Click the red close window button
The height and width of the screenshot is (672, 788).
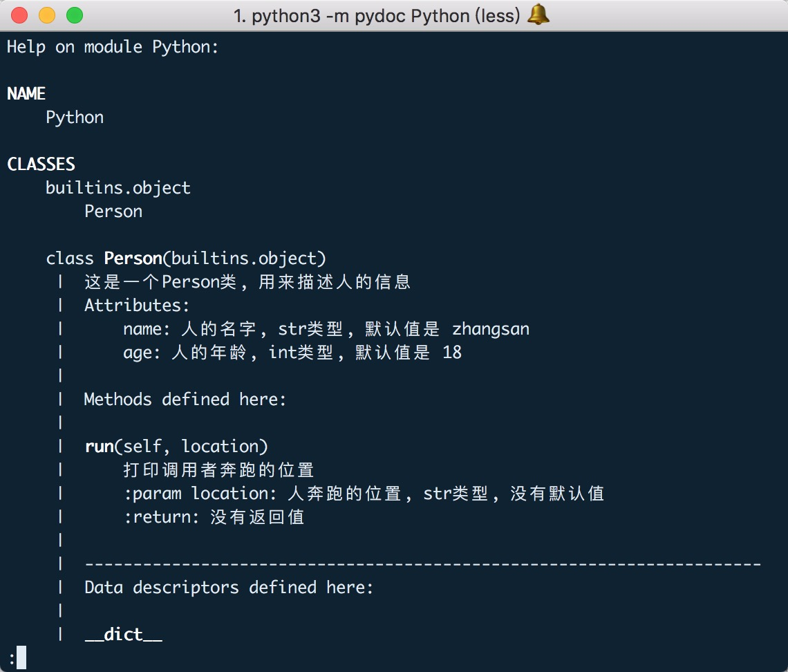click(x=19, y=15)
